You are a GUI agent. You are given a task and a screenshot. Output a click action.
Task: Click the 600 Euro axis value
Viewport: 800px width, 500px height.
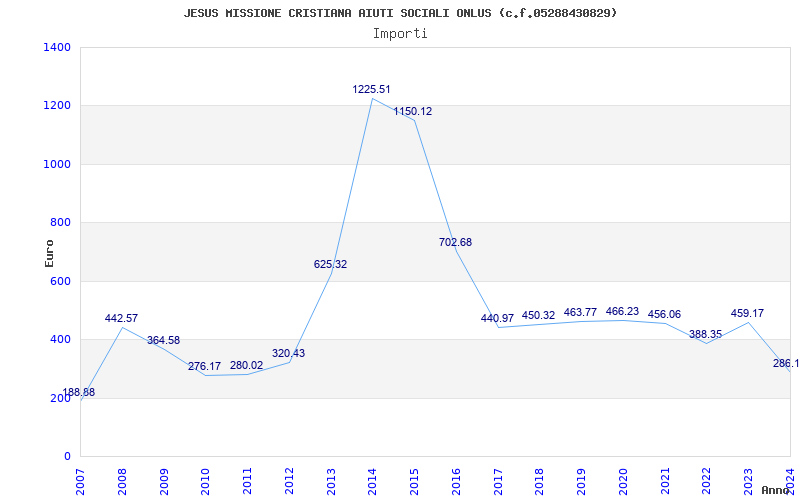[x=60, y=281]
